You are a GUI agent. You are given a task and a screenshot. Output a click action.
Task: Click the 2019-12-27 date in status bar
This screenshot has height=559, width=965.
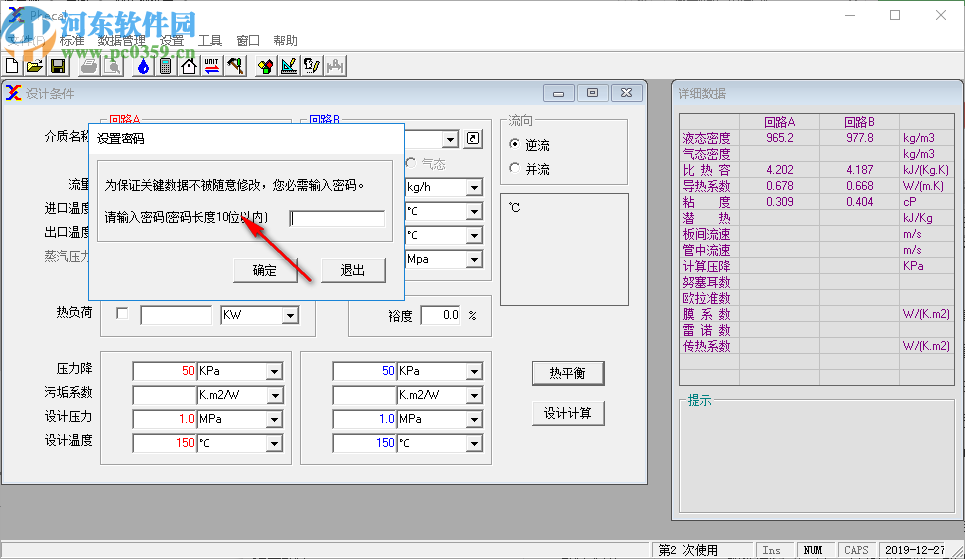[x=915, y=550]
